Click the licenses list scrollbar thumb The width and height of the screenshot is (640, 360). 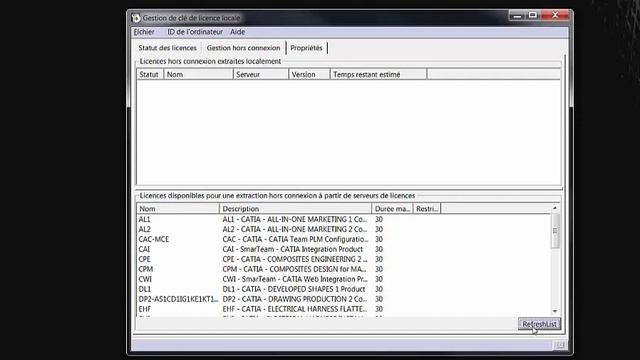[x=555, y=231]
